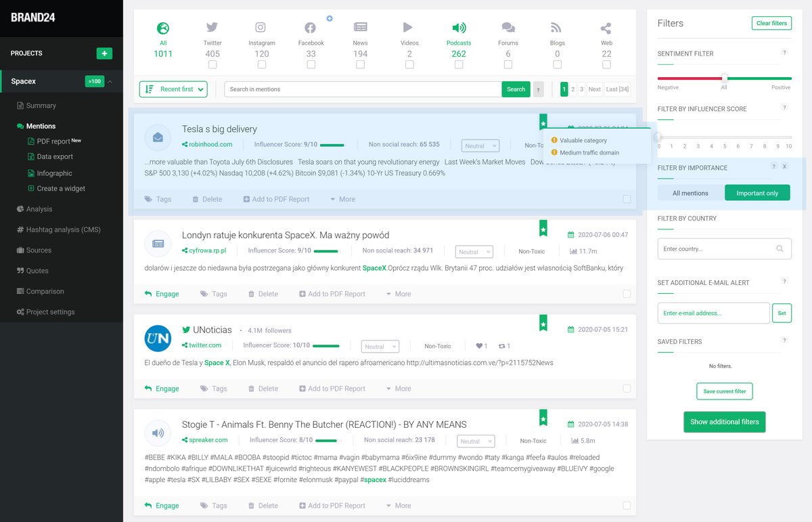Filter mentions by the Forums icon
The image size is (812, 522).
click(508, 28)
